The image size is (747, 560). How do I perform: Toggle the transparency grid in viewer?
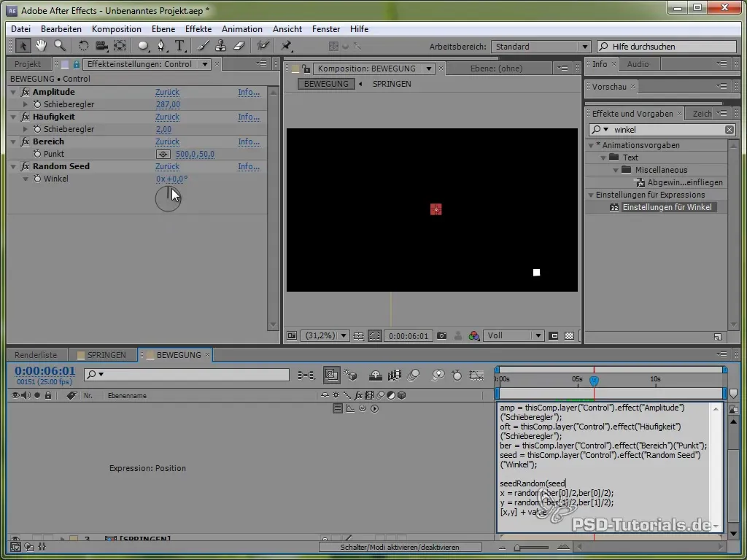(x=569, y=335)
